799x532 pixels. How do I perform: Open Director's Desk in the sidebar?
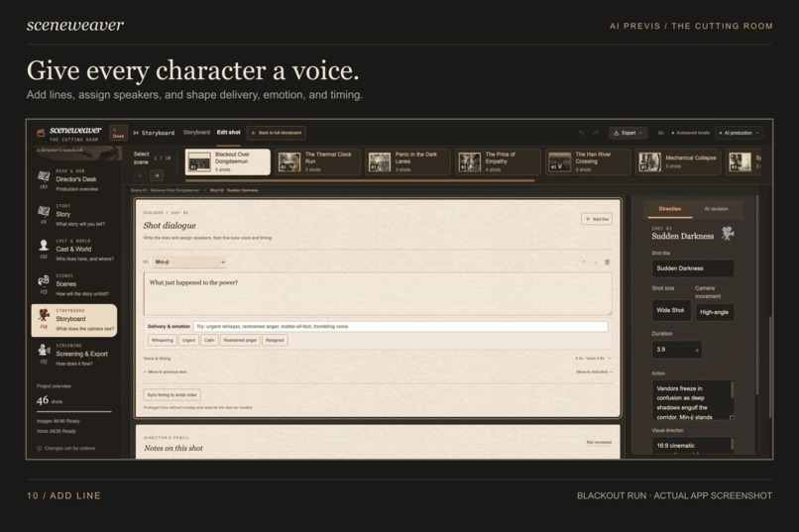(76, 179)
